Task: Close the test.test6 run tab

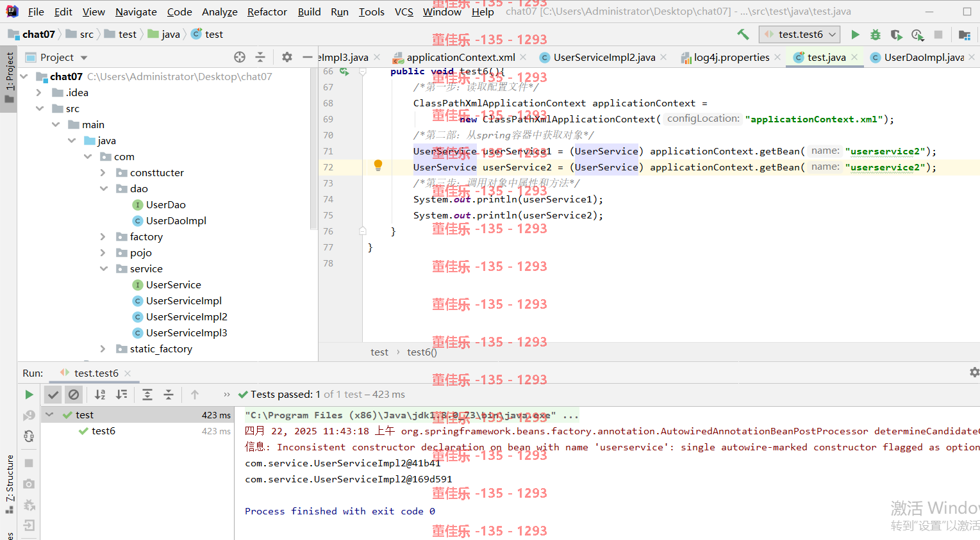Action: (x=128, y=373)
